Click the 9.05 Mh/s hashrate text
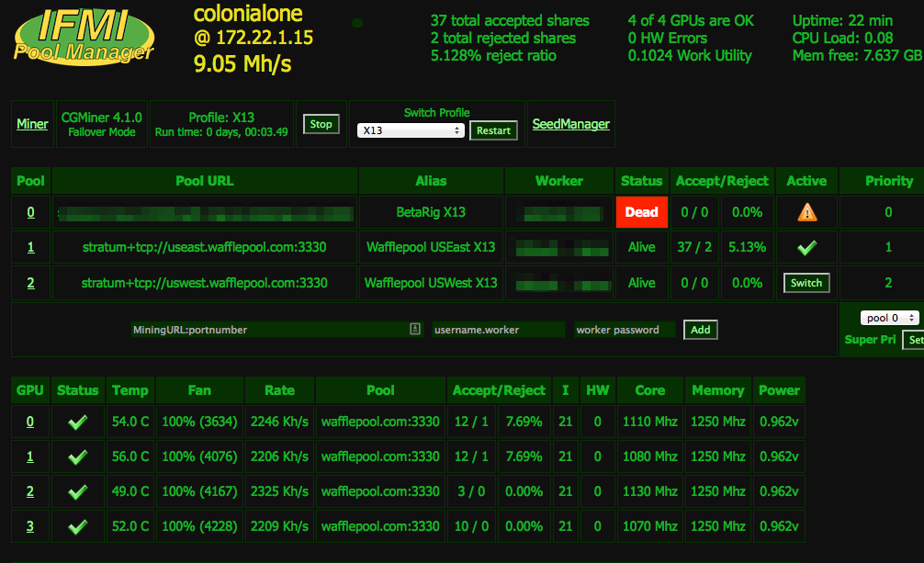Viewport: 924px width, 563px height. pyautogui.click(x=242, y=63)
